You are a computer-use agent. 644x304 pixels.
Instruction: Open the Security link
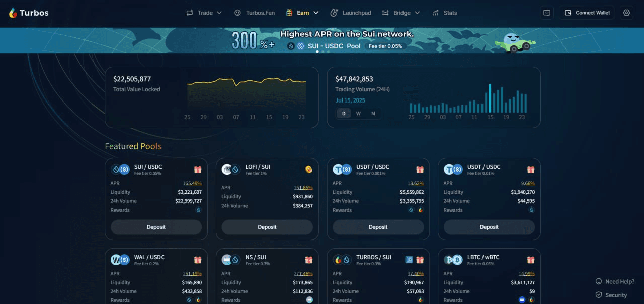coord(616,295)
